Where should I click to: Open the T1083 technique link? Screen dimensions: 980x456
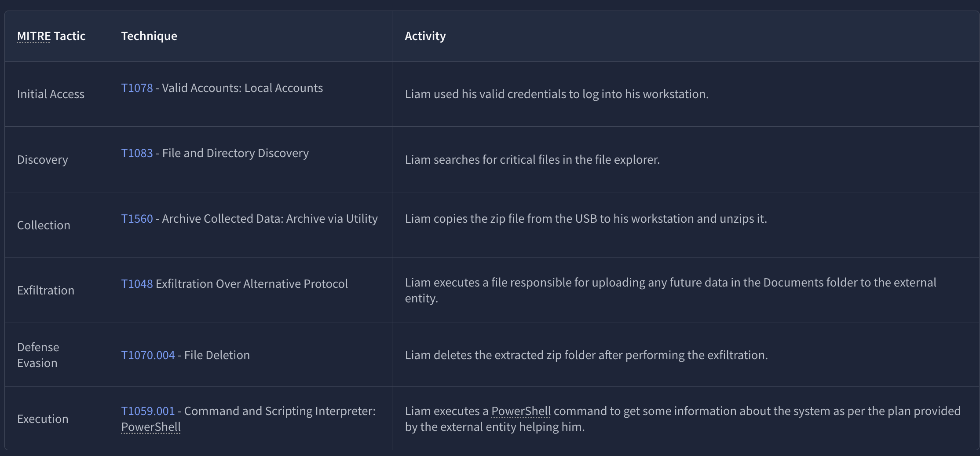(x=137, y=153)
